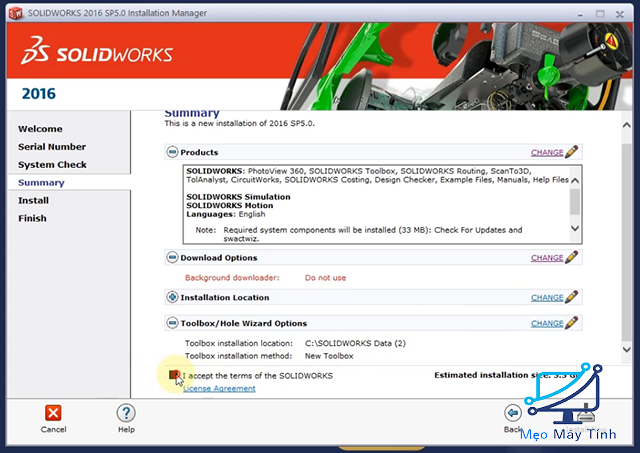The width and height of the screenshot is (640, 453).
Task: Select the Welcome step in the sidebar
Action: click(x=40, y=129)
